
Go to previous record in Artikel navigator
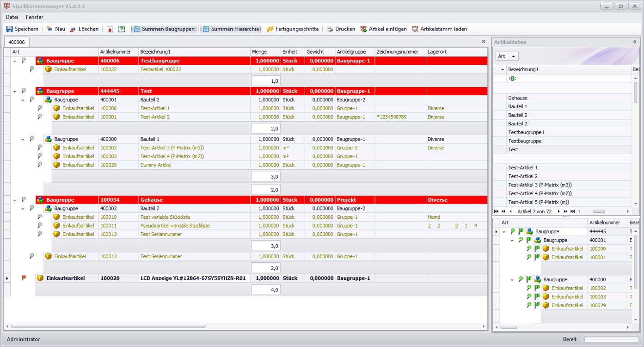510,211
